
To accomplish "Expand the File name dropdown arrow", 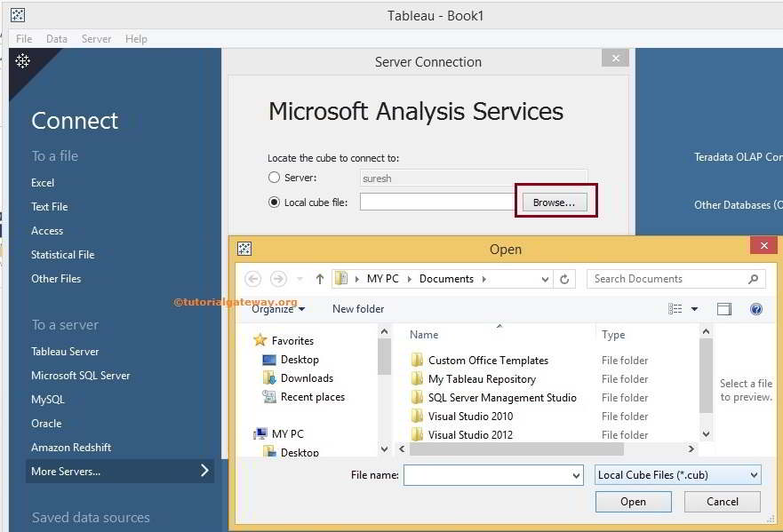I will [x=576, y=476].
